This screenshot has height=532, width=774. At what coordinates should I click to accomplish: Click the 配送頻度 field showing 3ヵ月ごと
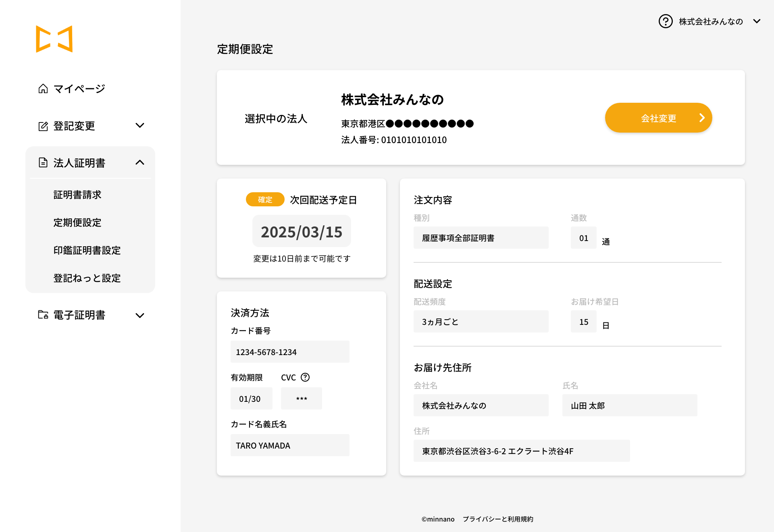coord(481,322)
